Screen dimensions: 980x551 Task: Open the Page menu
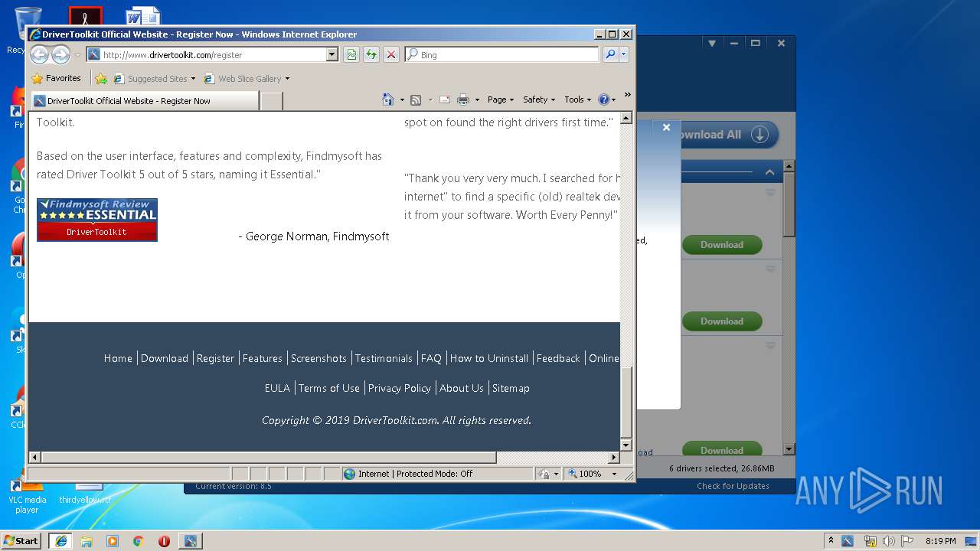[x=501, y=99]
